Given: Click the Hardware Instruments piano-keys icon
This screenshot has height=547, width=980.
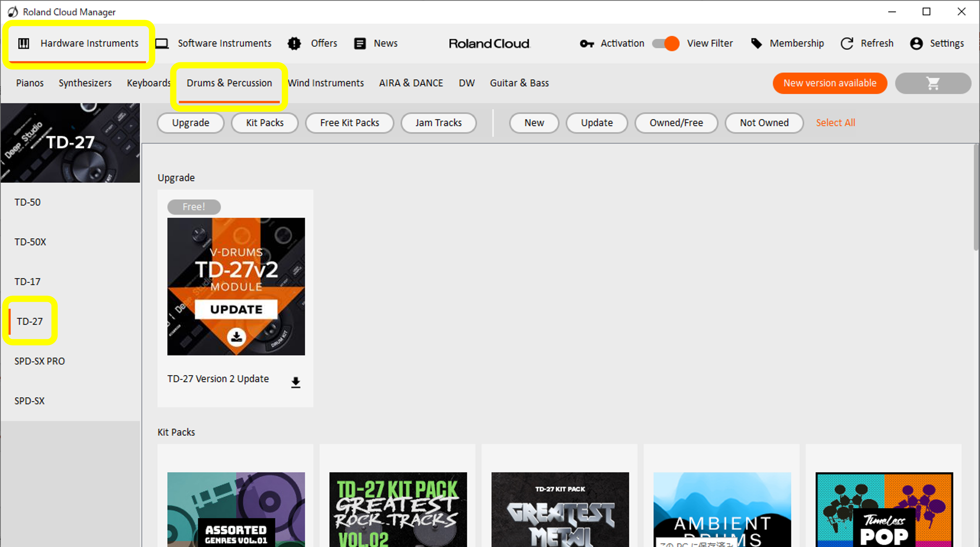Looking at the screenshot, I should (x=24, y=43).
